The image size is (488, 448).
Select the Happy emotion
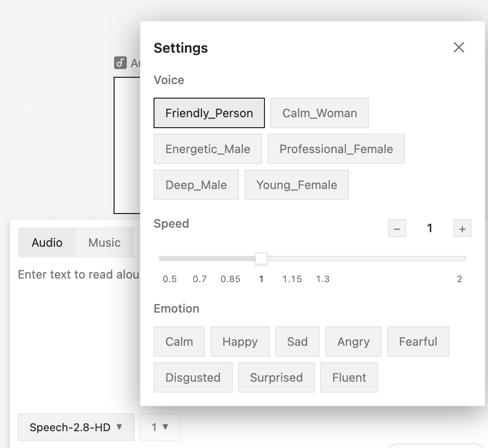tap(240, 341)
